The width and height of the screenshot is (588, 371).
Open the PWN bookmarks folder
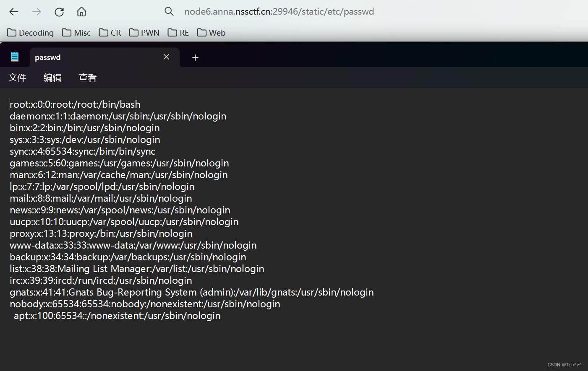144,32
